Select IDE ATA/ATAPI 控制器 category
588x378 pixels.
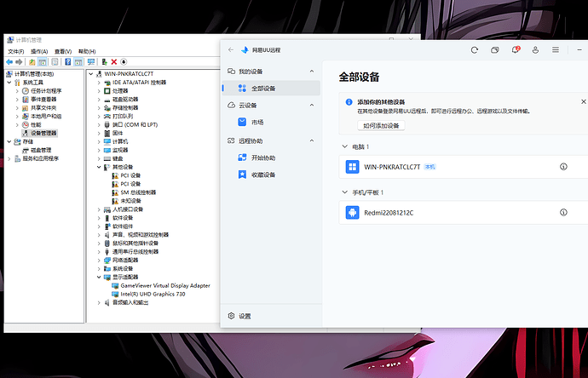click(135, 83)
